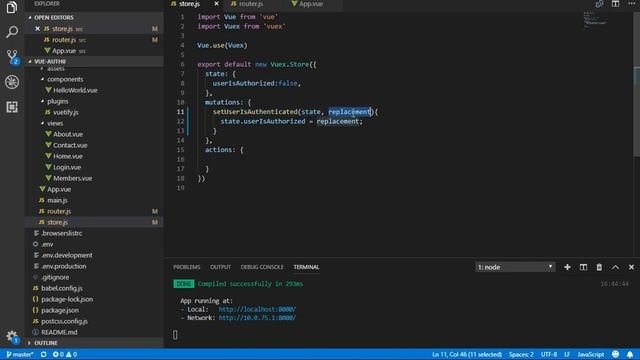
Task: Open the terminal selector dropdown '1: node'
Action: [x=515, y=267]
